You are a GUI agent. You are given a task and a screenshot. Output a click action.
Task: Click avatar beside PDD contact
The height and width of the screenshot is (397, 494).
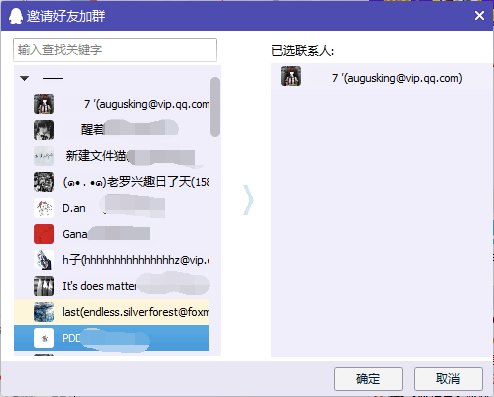(44, 338)
